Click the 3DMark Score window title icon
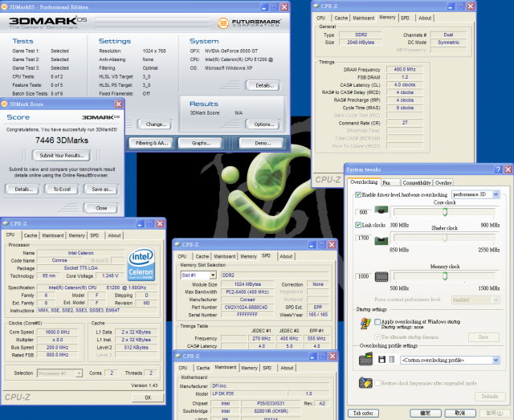Image resolution: width=514 pixels, height=420 pixels. coord(4,104)
